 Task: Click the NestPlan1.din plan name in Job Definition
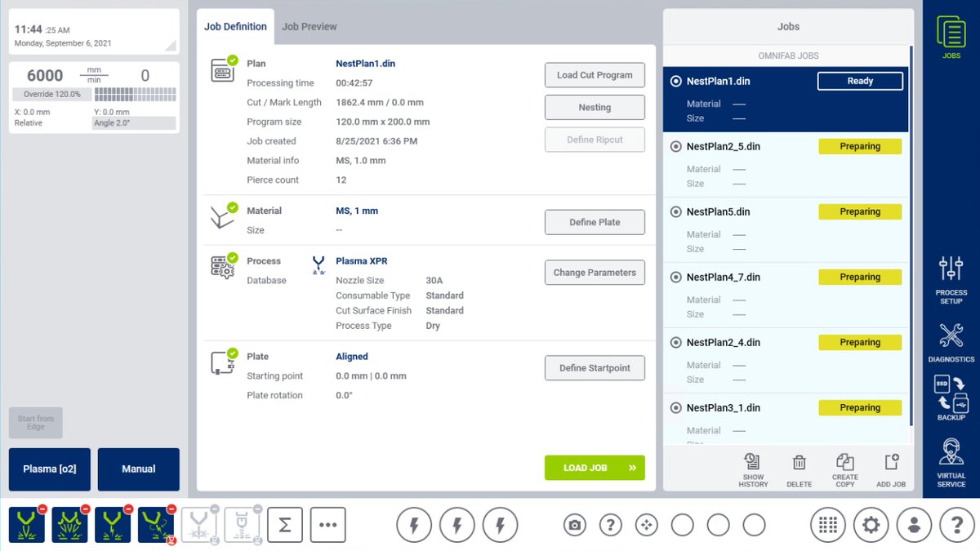pyautogui.click(x=366, y=64)
